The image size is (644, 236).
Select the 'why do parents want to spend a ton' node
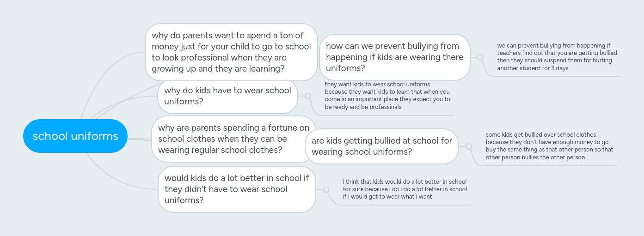(231, 52)
